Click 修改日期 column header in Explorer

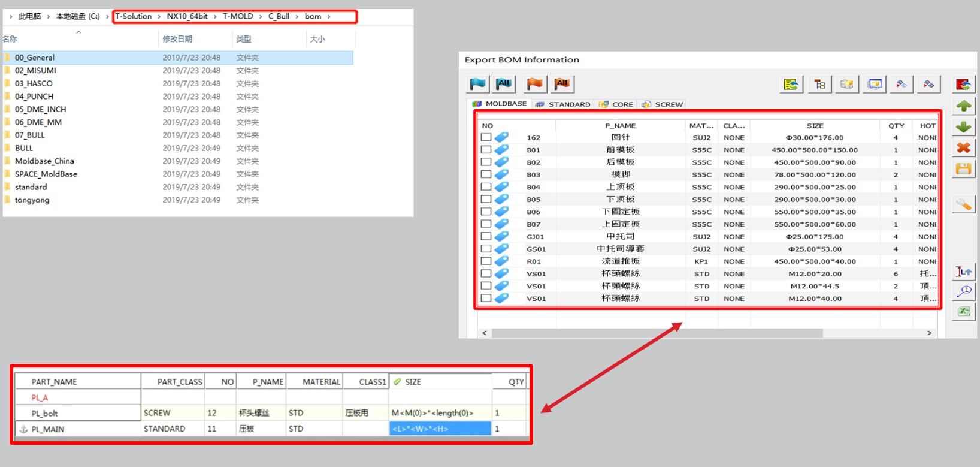point(195,39)
